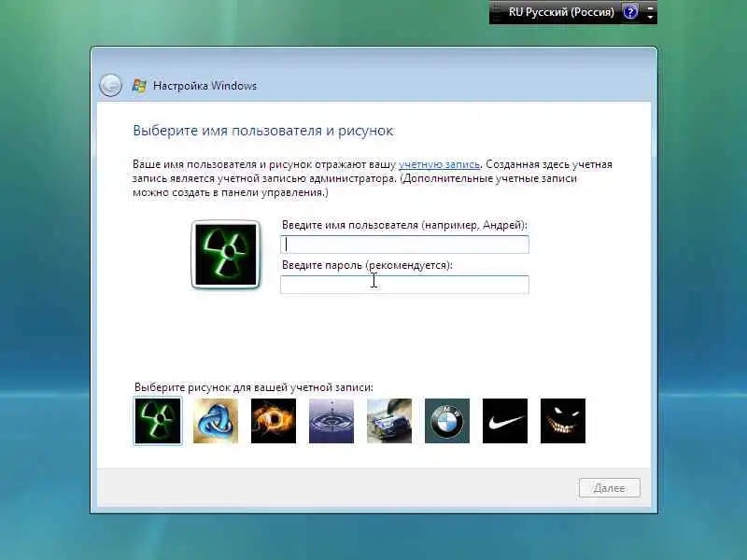Click the RU Русский (Россия) language indicator
This screenshot has width=747, height=560.
tap(561, 12)
